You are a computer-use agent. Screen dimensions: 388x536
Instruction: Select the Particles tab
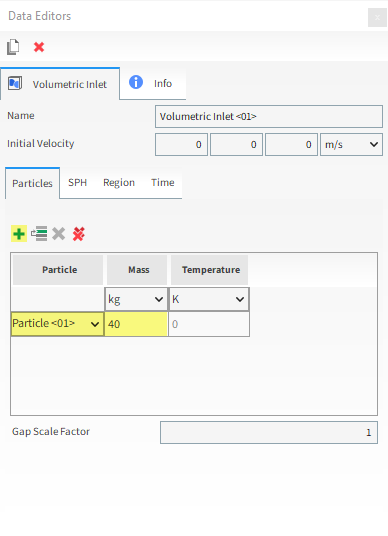coord(32,183)
